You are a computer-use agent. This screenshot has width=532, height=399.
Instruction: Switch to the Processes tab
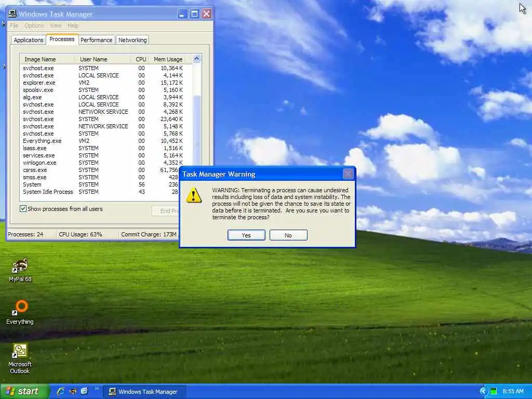pyautogui.click(x=62, y=39)
